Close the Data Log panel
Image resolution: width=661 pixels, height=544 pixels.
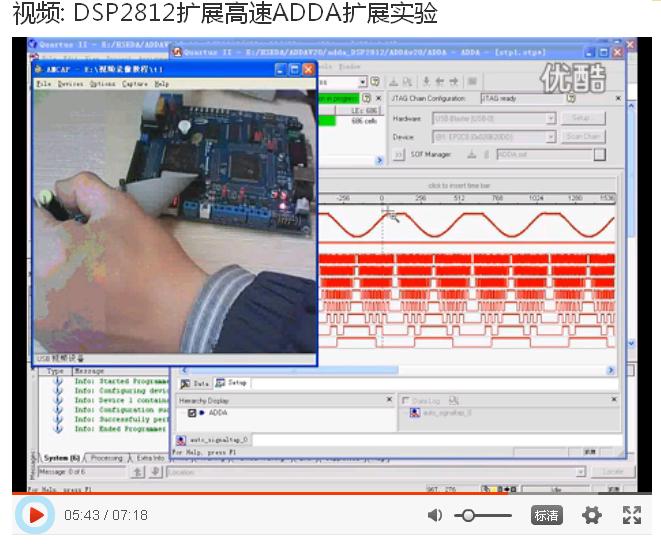tap(614, 399)
